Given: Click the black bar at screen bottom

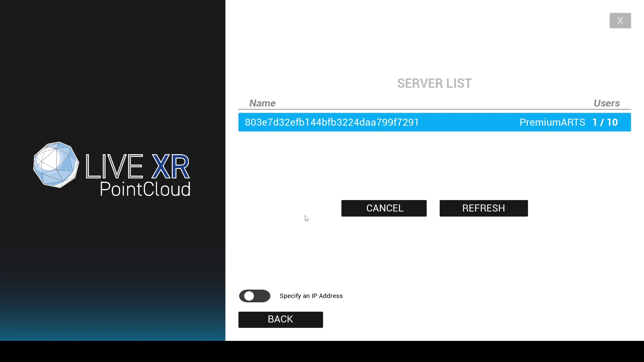Looking at the screenshot, I should pos(322,352).
